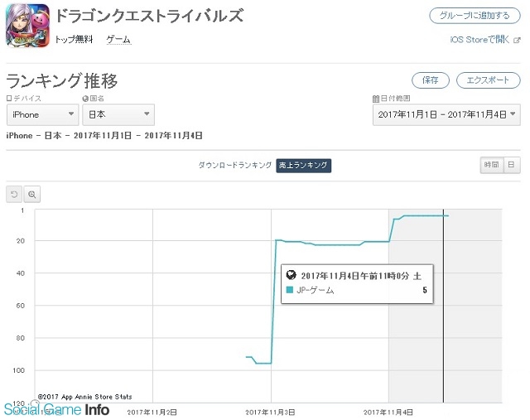Click the globe icon by 国名

pos(84,99)
